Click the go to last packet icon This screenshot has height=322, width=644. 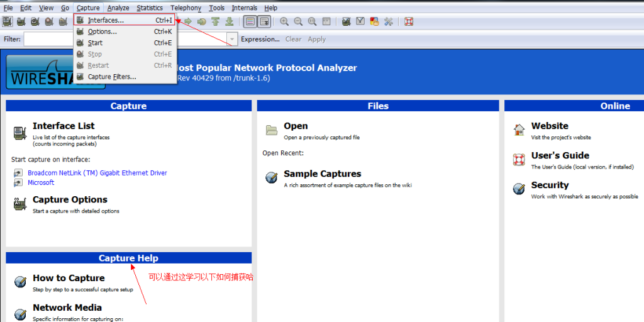(230, 21)
